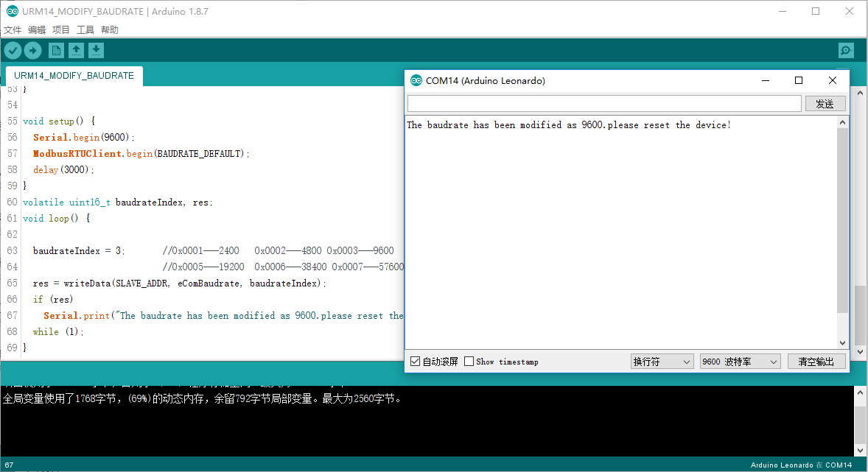Open the 项目 menu
Viewport: 868px width, 472px height.
point(61,30)
